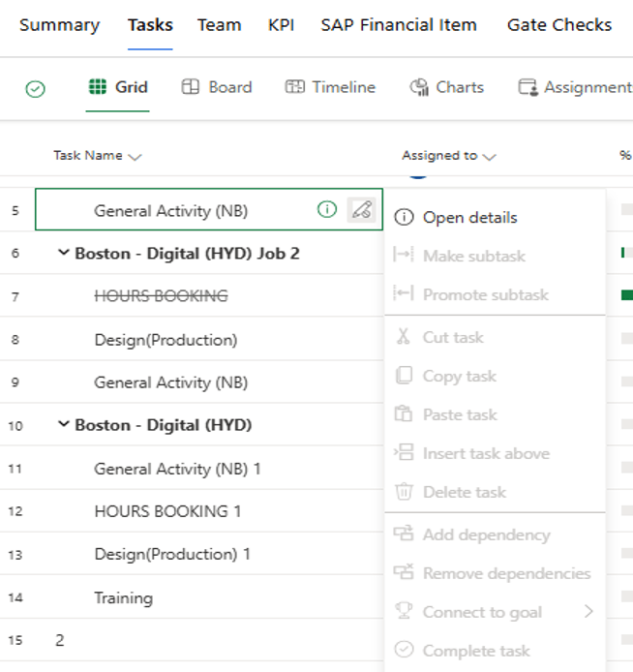The width and height of the screenshot is (633, 672).
Task: Open the Assignments view
Action: (x=575, y=87)
